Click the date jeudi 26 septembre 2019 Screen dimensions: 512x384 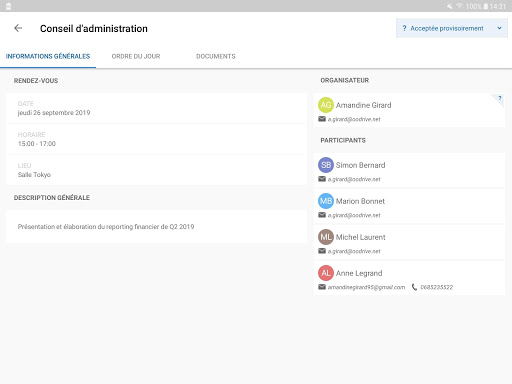click(x=54, y=113)
